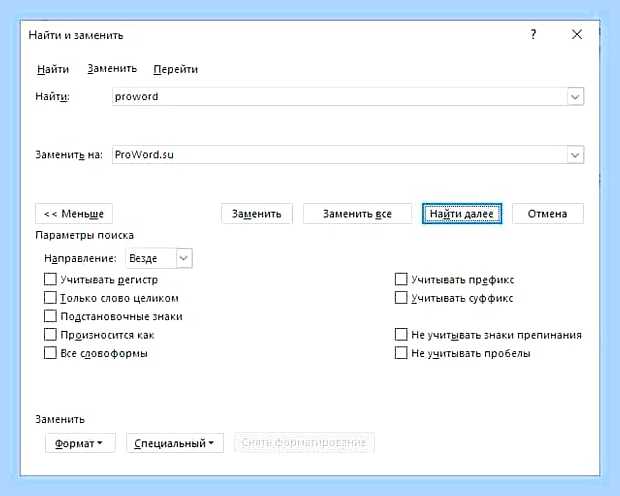Open the Перейти tab
The image size is (620, 496).
pos(176,69)
